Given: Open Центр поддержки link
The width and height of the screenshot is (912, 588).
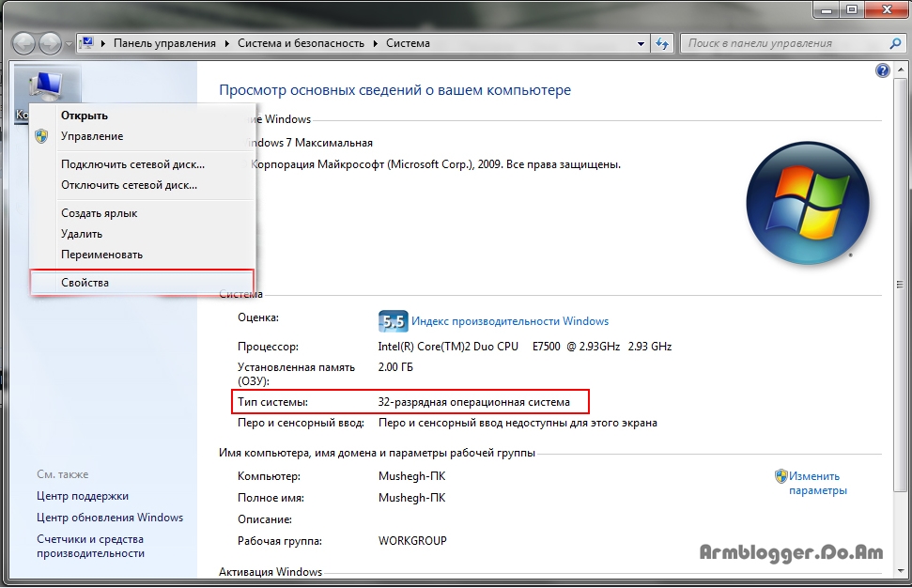Looking at the screenshot, I should [x=83, y=496].
